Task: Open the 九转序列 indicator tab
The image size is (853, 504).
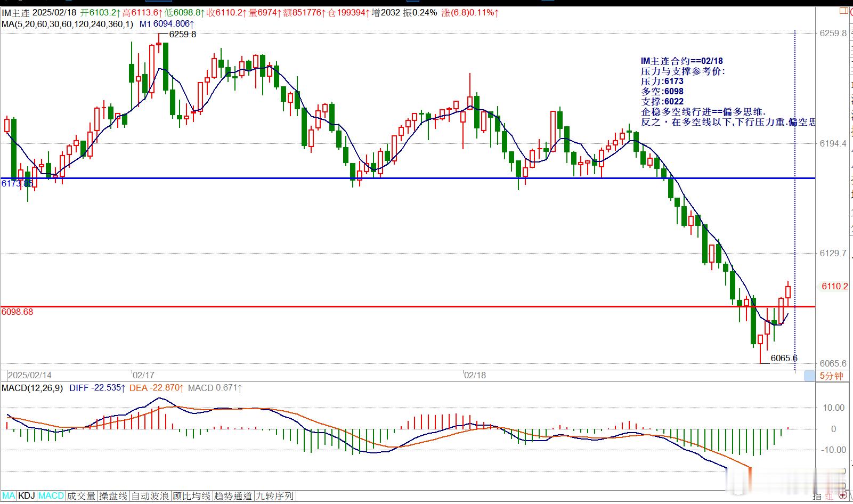Action: pos(274,496)
